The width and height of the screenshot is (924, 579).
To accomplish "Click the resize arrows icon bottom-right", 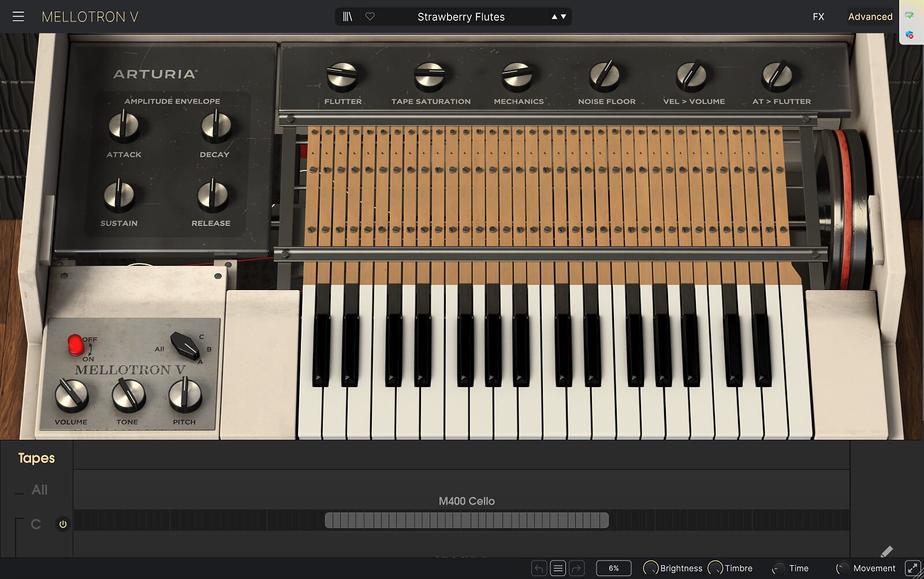I will click(x=912, y=569).
